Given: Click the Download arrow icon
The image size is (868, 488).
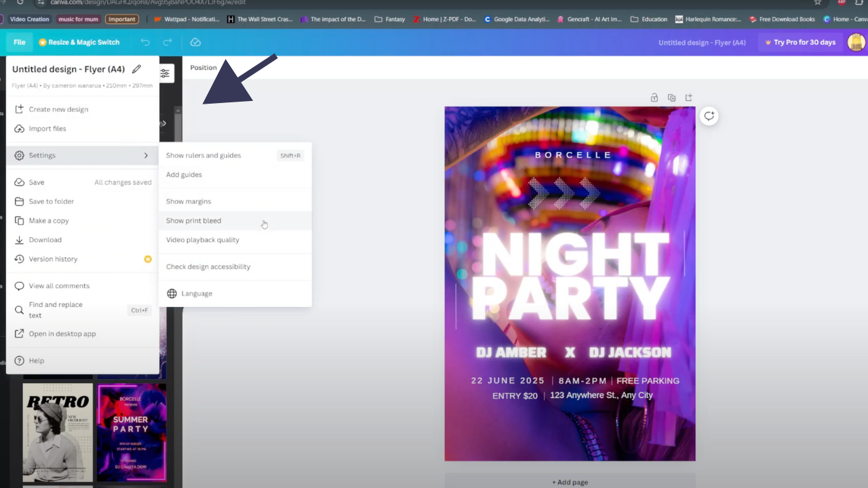Looking at the screenshot, I should click(x=19, y=240).
